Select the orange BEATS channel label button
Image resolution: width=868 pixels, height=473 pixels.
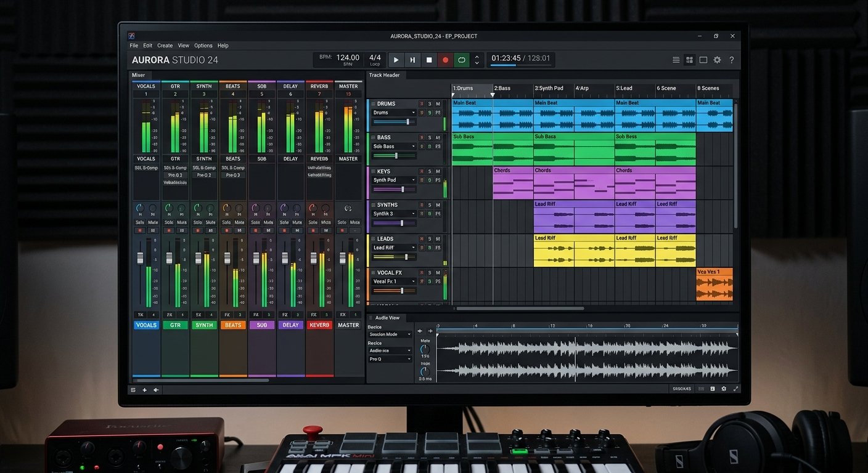pyautogui.click(x=233, y=325)
